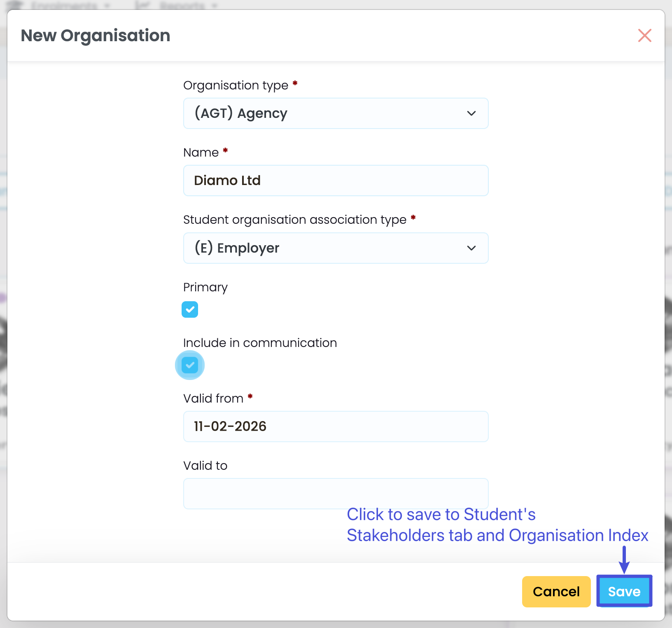672x628 pixels.
Task: Click the empty Valid to field
Action: (x=336, y=493)
